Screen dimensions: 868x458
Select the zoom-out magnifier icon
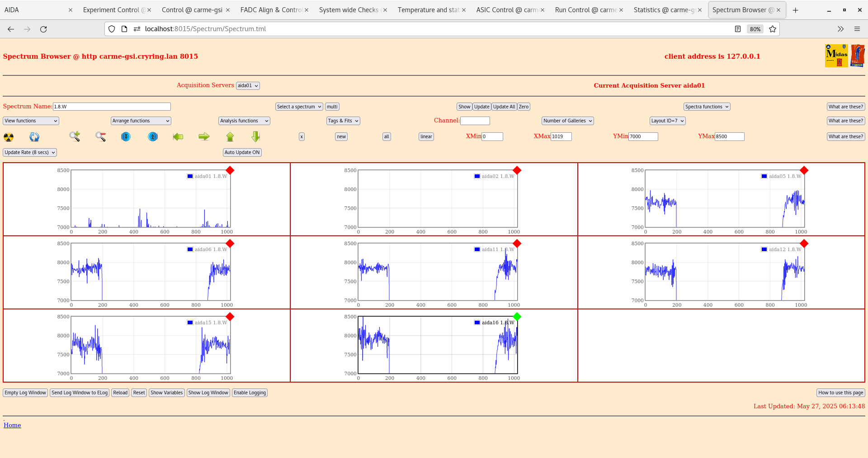point(101,137)
